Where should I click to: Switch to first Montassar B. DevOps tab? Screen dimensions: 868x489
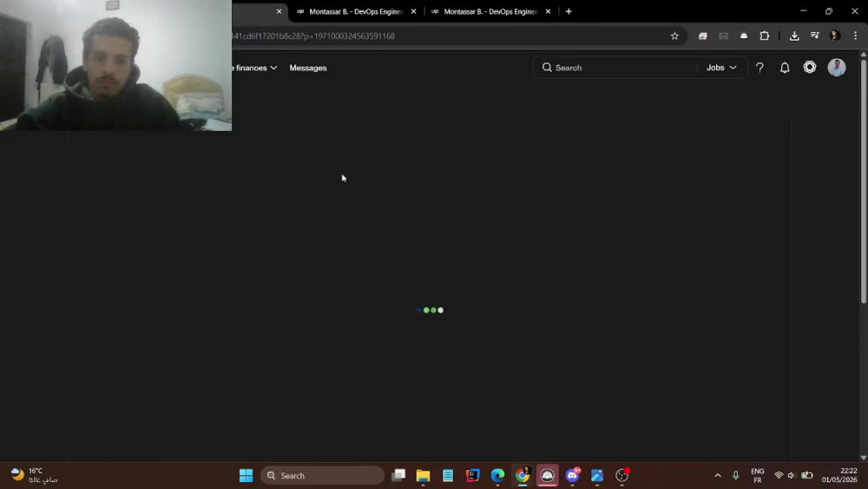pyautogui.click(x=355, y=11)
